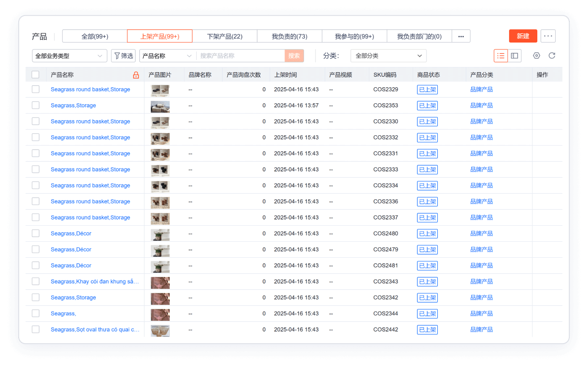Click the 已上架 status for SKU COS2481
588x366 pixels.
coord(427,265)
